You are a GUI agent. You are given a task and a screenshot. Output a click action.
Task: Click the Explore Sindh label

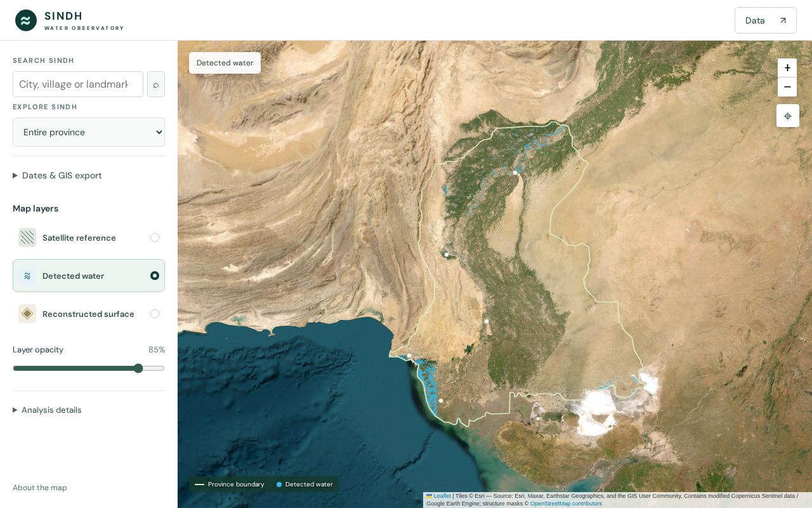45,107
